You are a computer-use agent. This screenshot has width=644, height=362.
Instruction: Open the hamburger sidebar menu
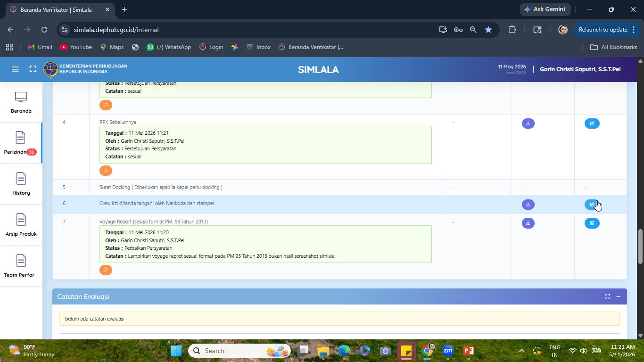(x=15, y=69)
